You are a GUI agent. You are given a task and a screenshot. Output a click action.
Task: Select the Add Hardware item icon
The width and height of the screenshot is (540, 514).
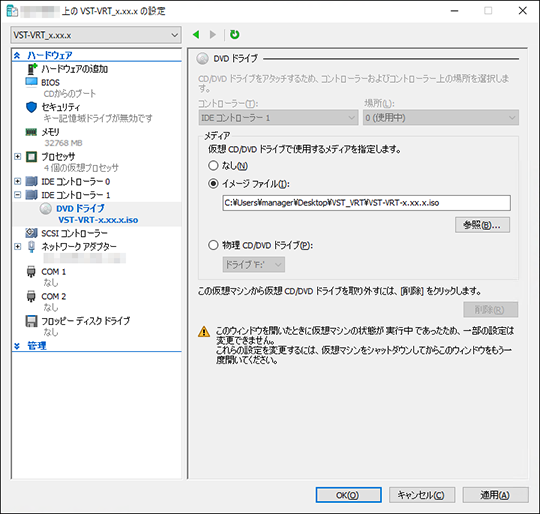click(x=31, y=69)
